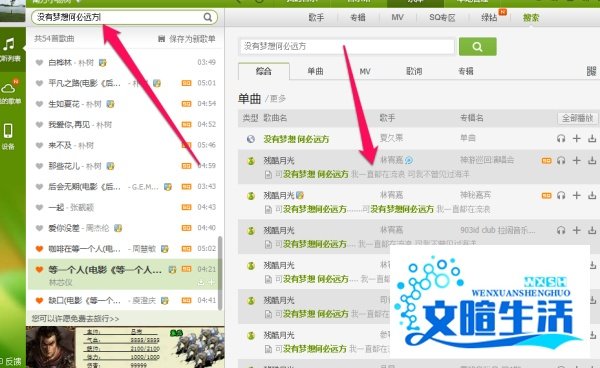600x368 pixels.
Task: Open the 没有梦想何必远方 song title link
Action: coord(296,139)
